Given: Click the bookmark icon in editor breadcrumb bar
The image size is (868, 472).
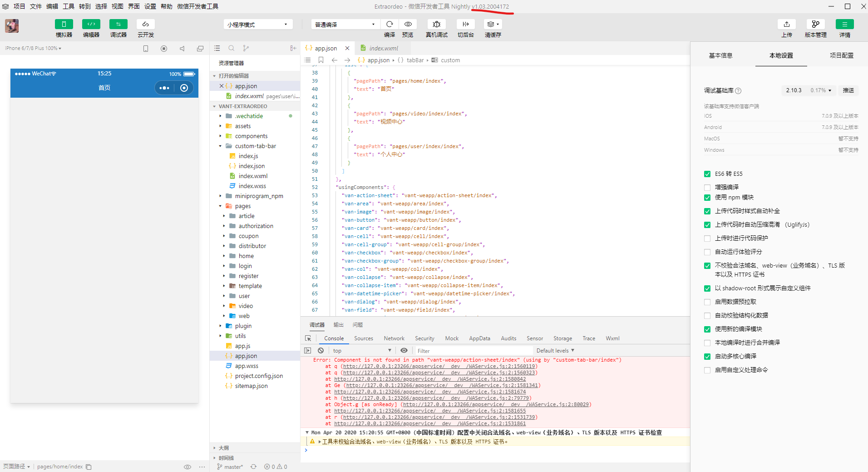Looking at the screenshot, I should (321, 60).
